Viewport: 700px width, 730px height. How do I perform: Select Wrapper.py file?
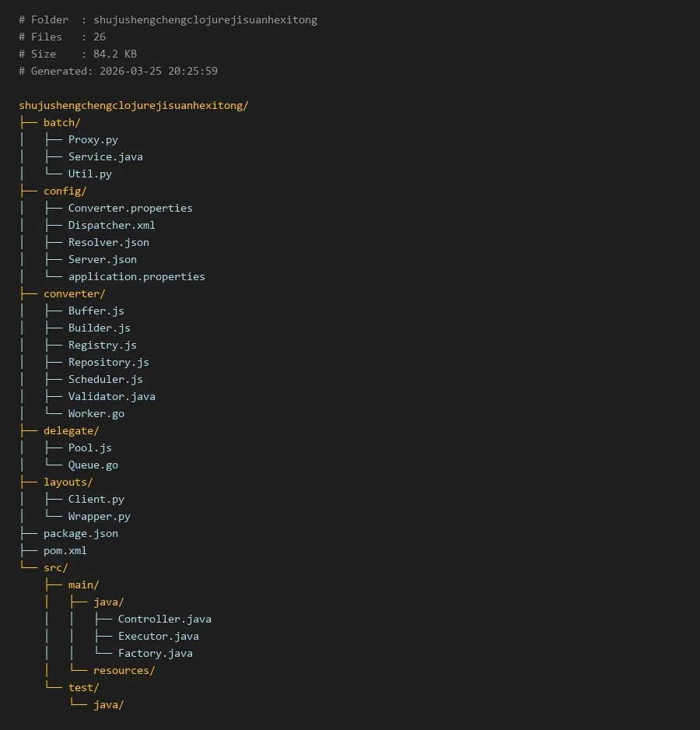point(99,516)
